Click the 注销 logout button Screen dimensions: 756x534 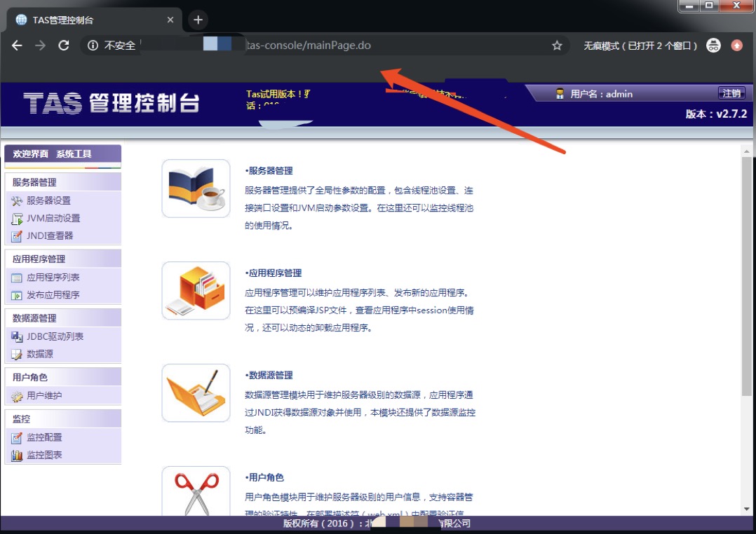pyautogui.click(x=731, y=93)
